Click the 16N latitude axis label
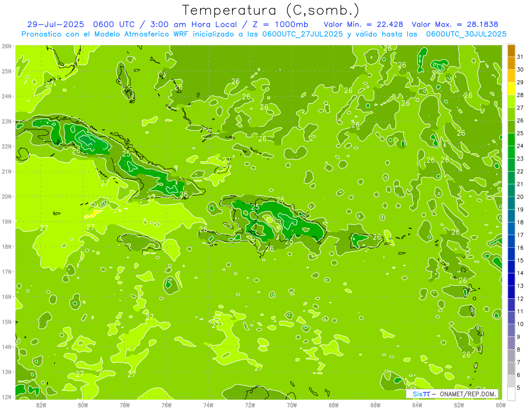Screen dimensions: 532x411 pos(6,297)
